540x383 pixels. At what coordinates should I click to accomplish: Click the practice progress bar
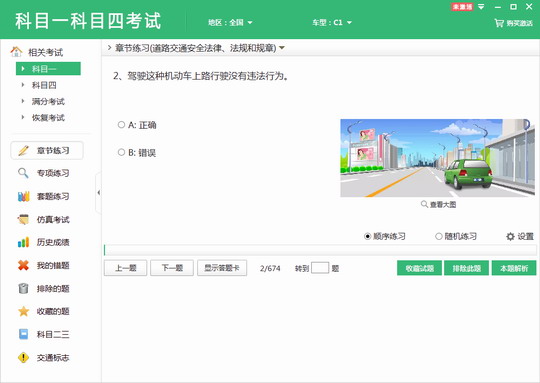click(x=320, y=250)
